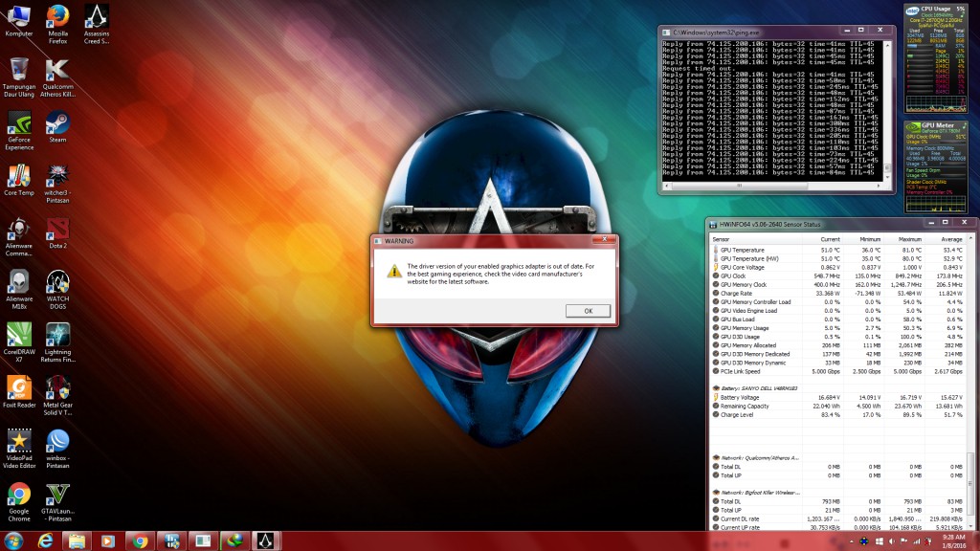Select the Remaining Capacity row
980x551 pixels.
point(837,406)
